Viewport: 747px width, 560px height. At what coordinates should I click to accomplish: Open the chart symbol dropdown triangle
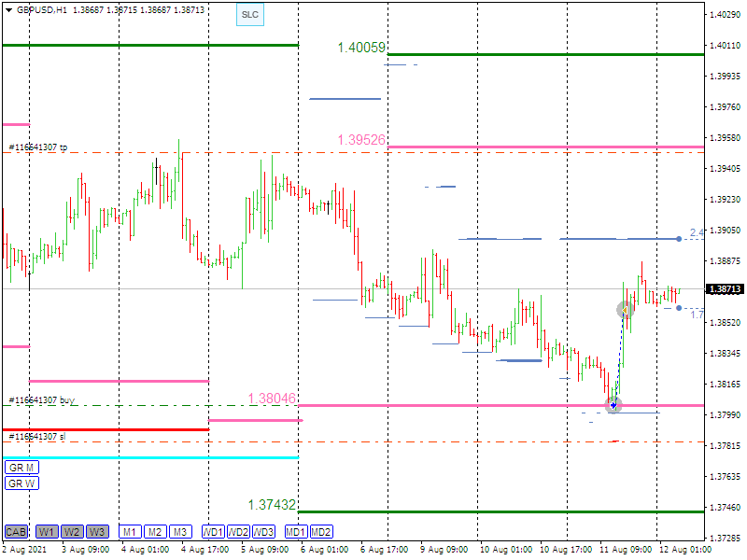coord(8,10)
